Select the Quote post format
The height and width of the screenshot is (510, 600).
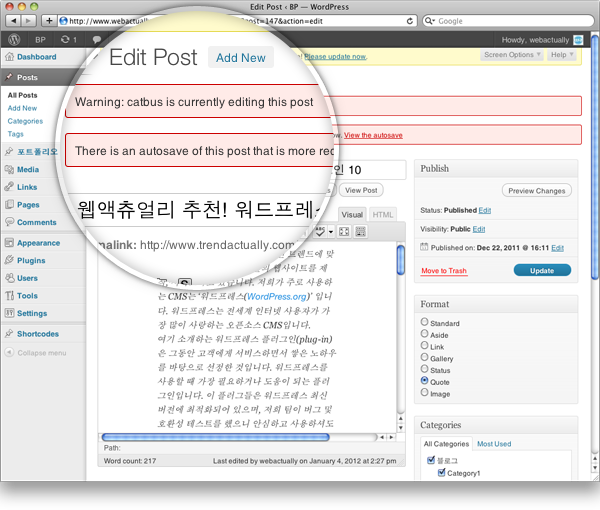tap(424, 380)
